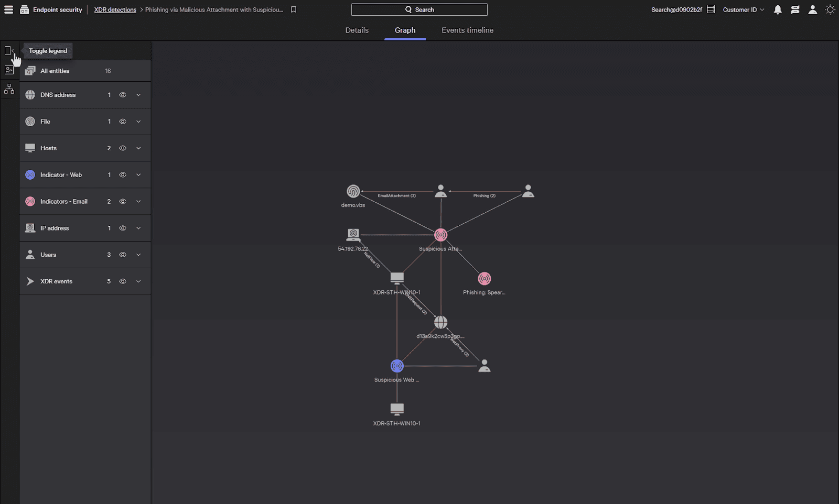Open the Details tab
Image resolution: width=839 pixels, height=504 pixels.
[x=357, y=30]
